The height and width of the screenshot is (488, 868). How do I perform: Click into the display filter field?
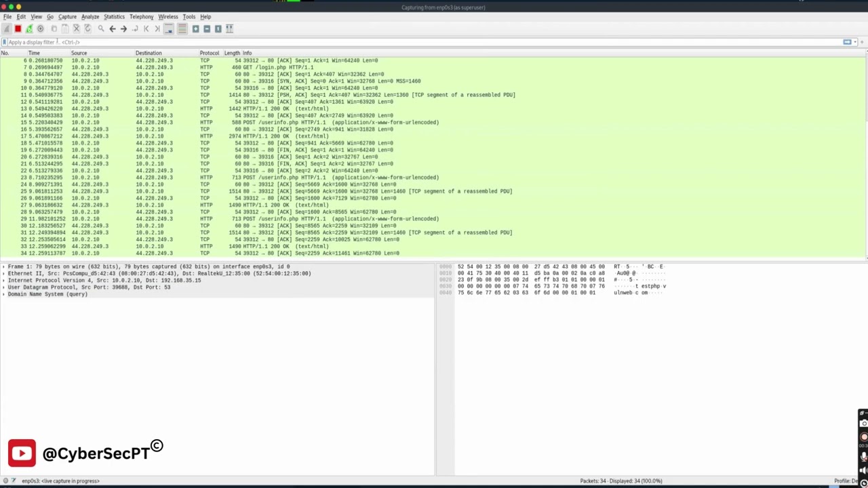coord(425,42)
